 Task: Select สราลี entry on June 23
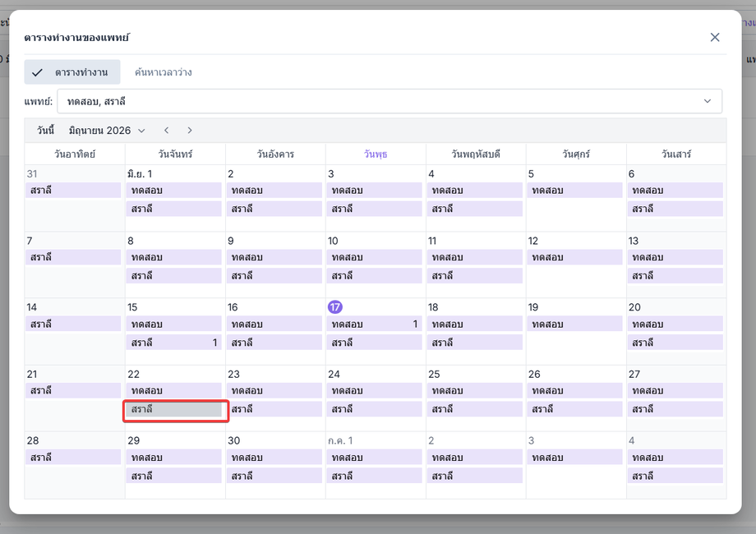point(274,408)
